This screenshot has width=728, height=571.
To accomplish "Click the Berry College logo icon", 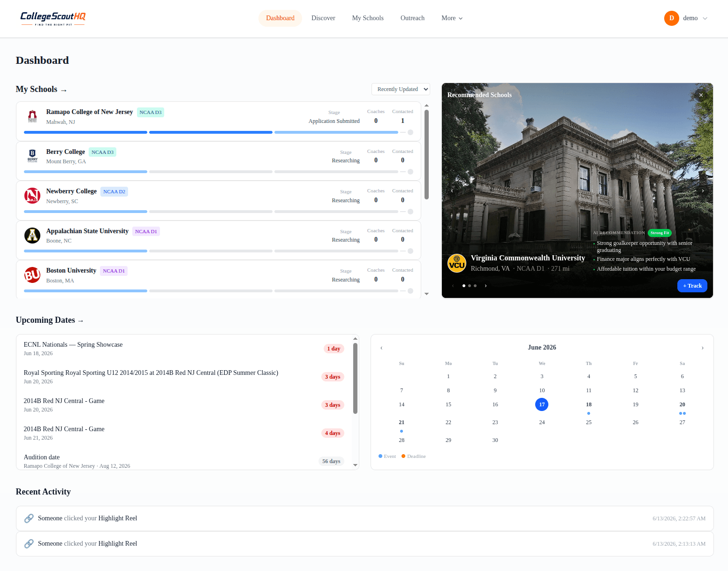I will [x=32, y=156].
